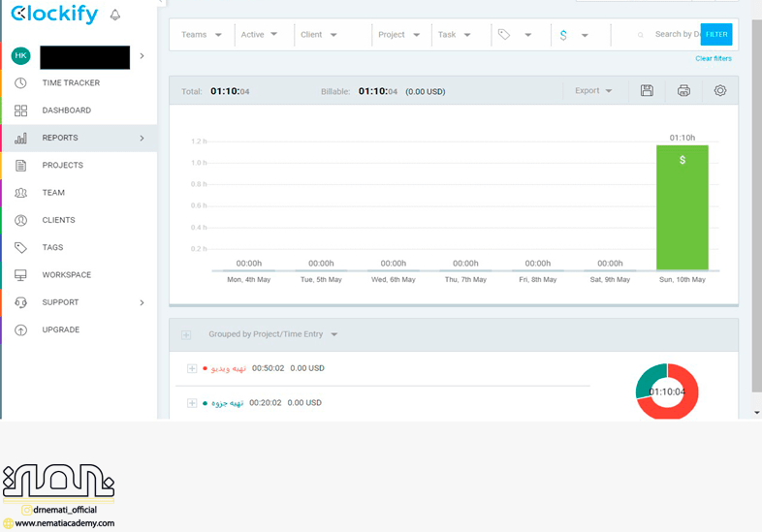Click the green Sunday 10th May bar
This screenshot has width=762, height=532.
[x=682, y=207]
